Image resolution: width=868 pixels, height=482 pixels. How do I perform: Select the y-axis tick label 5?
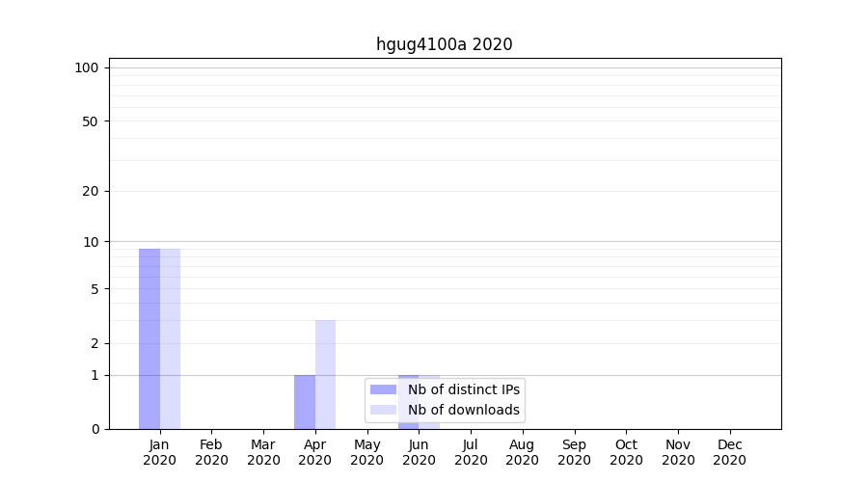click(x=95, y=288)
